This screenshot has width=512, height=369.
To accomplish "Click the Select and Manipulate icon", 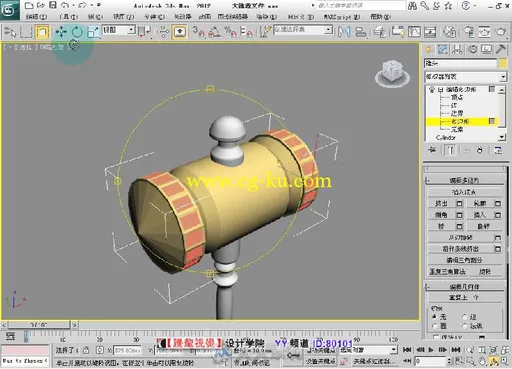I will (163, 32).
